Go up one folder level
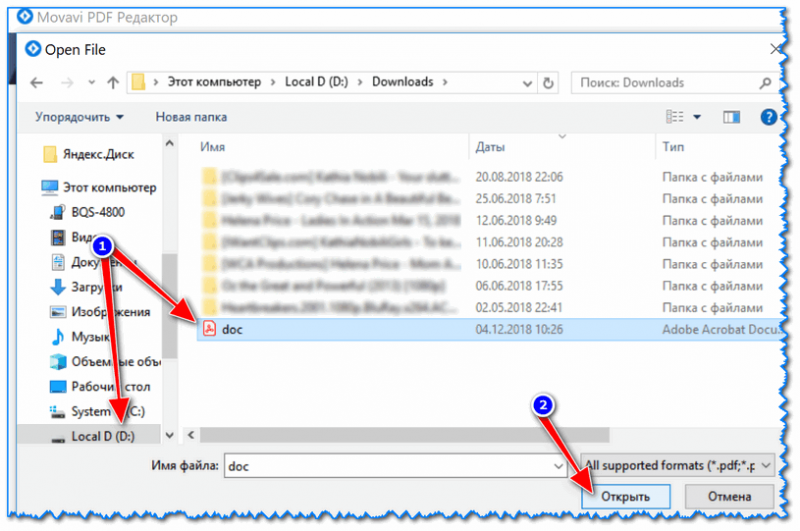 113,82
